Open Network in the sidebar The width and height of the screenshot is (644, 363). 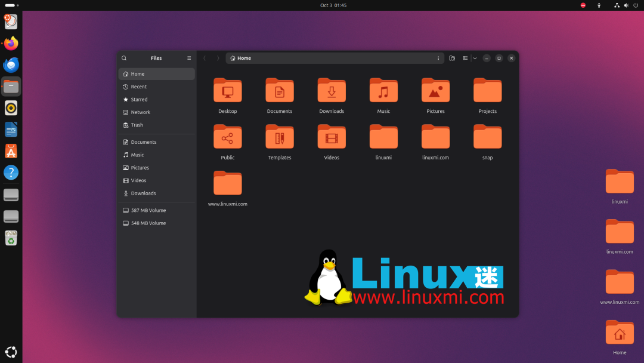click(x=156, y=112)
